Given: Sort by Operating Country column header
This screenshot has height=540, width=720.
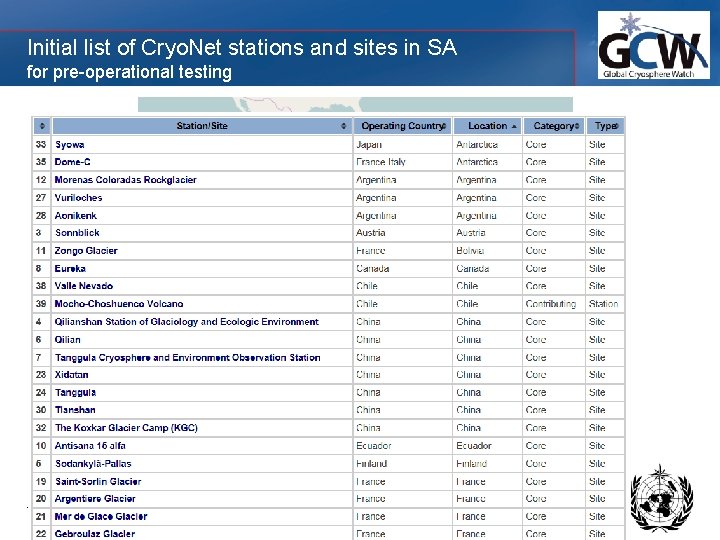Looking at the screenshot, I should click(x=403, y=126).
